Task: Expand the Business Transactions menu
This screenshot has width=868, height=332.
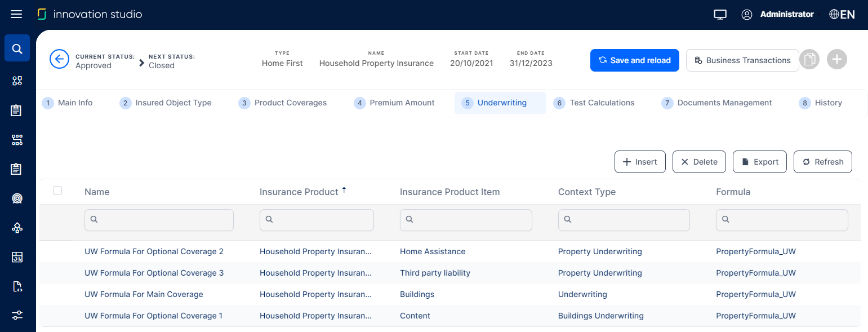Action: pyautogui.click(x=742, y=60)
